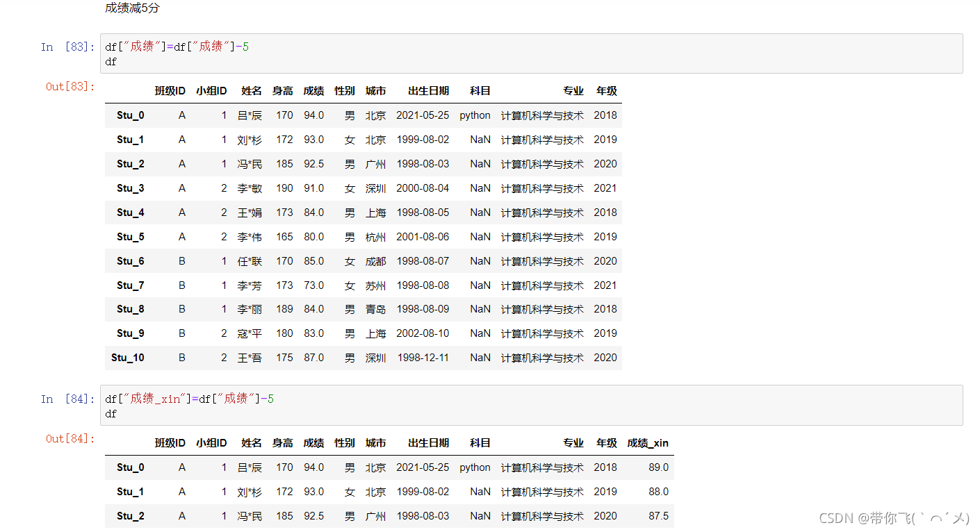
Task: Click the city cell 成都
Action: (x=376, y=261)
